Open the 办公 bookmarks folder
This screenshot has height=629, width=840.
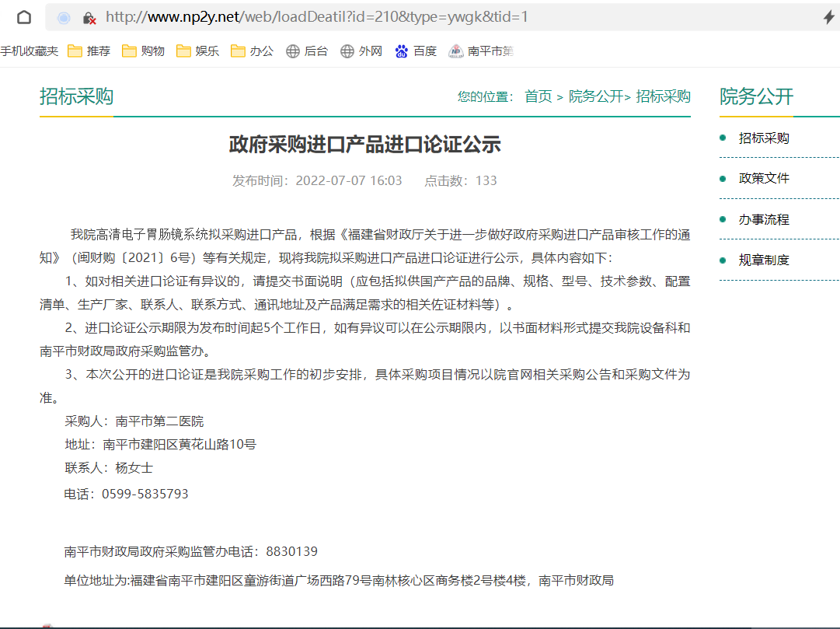point(250,51)
